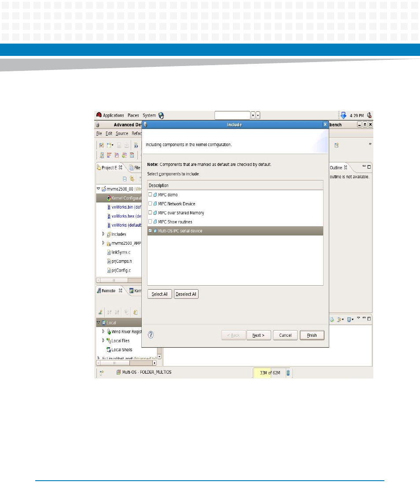Open the Places menu in the top panel
Image resolution: width=420 pixels, height=504 pixels.
pyautogui.click(x=133, y=115)
